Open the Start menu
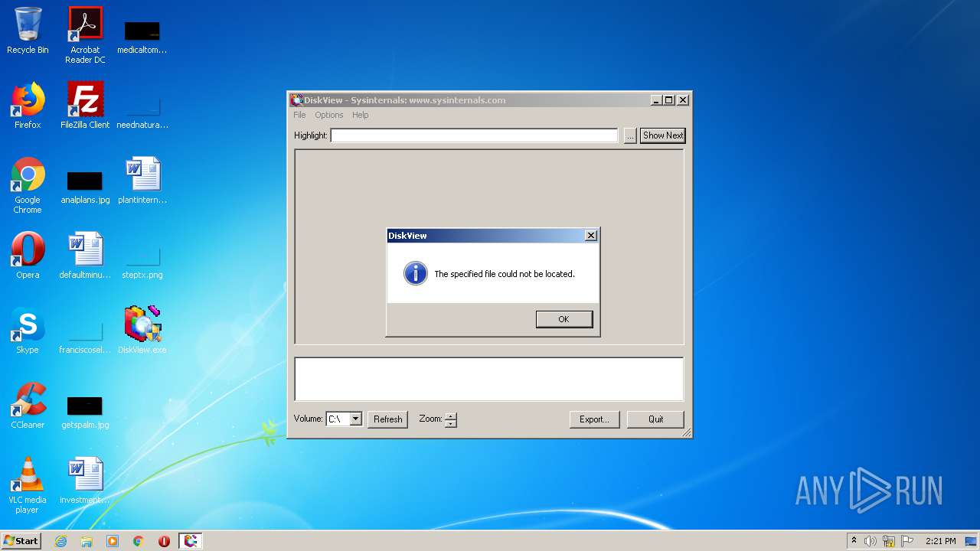Screen dimensions: 980x551 pyautogui.click(x=21, y=541)
